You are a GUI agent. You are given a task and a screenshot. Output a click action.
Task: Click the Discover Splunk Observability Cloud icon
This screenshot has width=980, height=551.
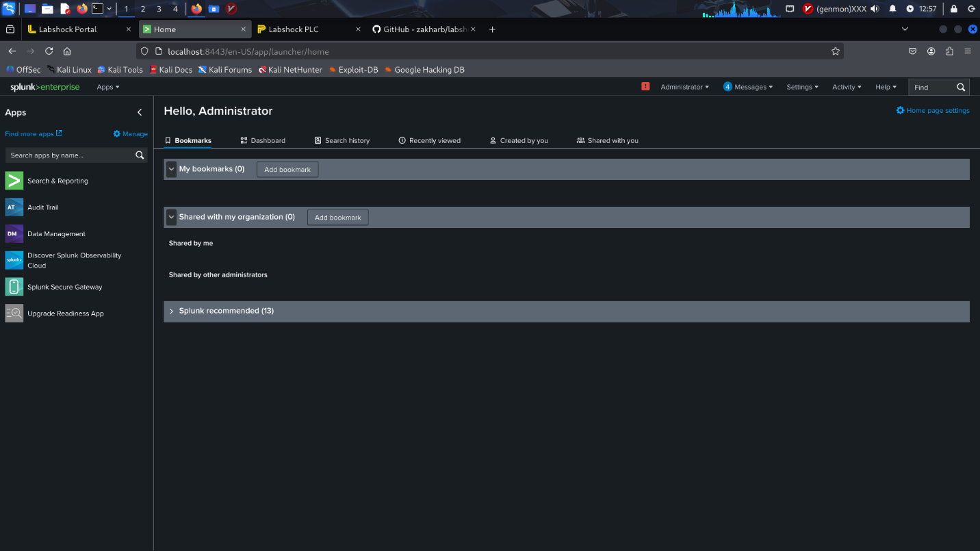pos(14,260)
